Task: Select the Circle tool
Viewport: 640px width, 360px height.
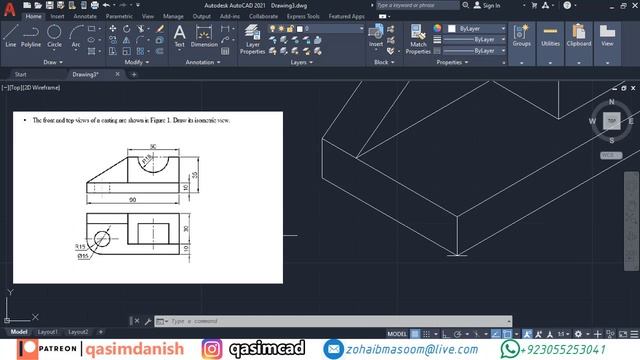Action: (54, 36)
